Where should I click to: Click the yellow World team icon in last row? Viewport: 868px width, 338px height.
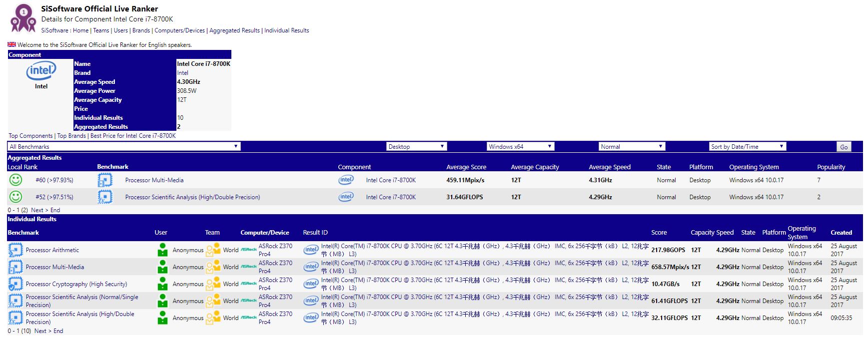coord(213,318)
